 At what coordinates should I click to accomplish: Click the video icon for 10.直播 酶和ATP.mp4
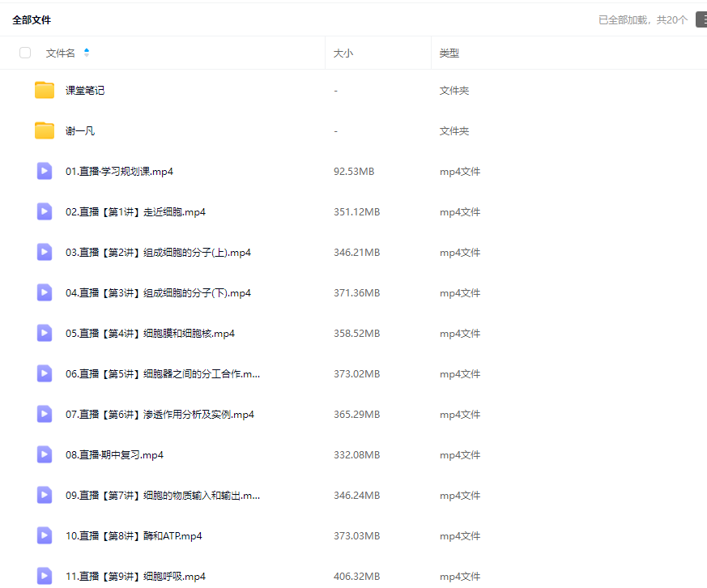pyautogui.click(x=45, y=535)
